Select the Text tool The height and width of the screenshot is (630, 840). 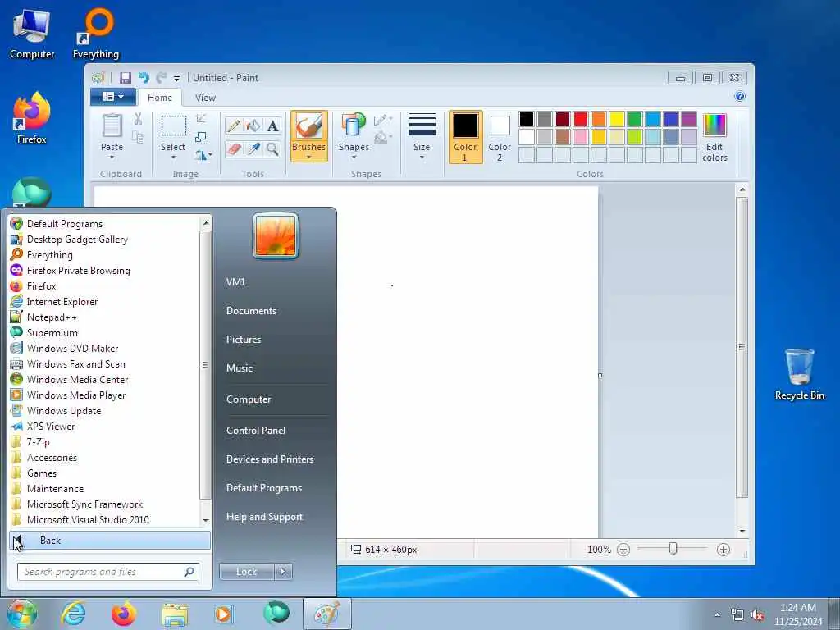click(272, 126)
